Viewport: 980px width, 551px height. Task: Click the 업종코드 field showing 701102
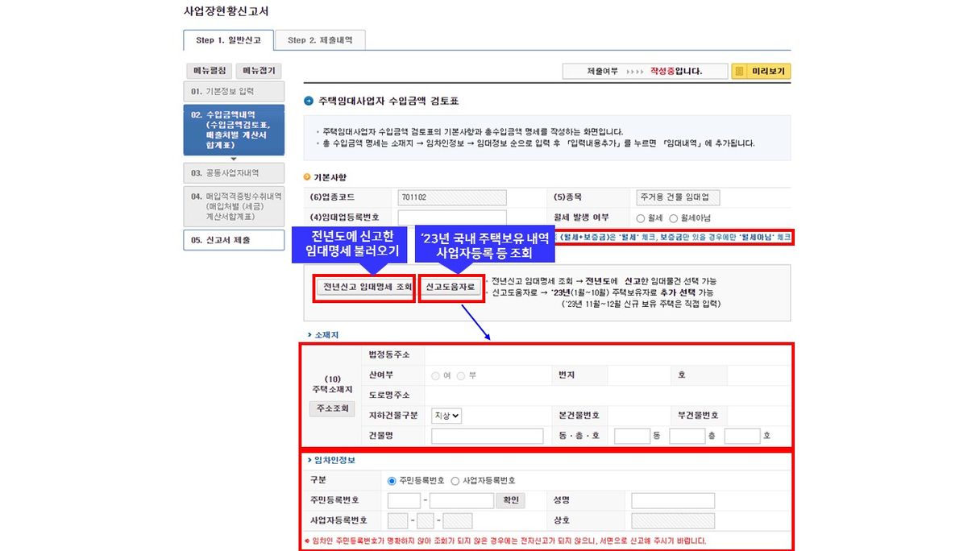[x=452, y=197]
